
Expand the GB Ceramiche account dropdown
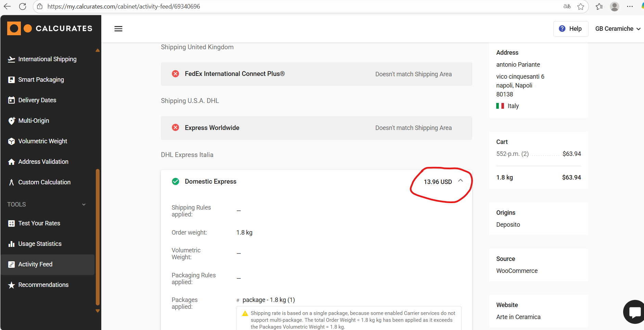[x=618, y=29]
